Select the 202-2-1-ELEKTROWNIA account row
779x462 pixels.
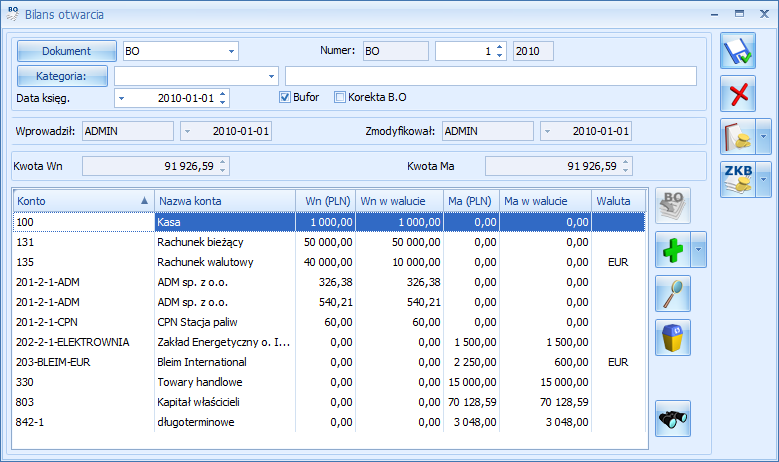tap(329, 342)
